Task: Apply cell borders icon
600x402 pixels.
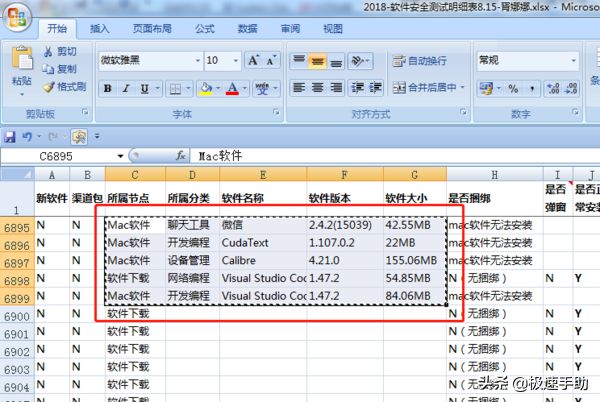Action: click(175, 89)
